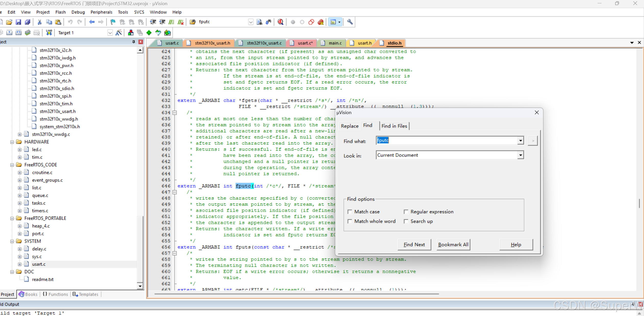Open Options for Target magic wand icon
The image size is (644, 316).
point(119,33)
